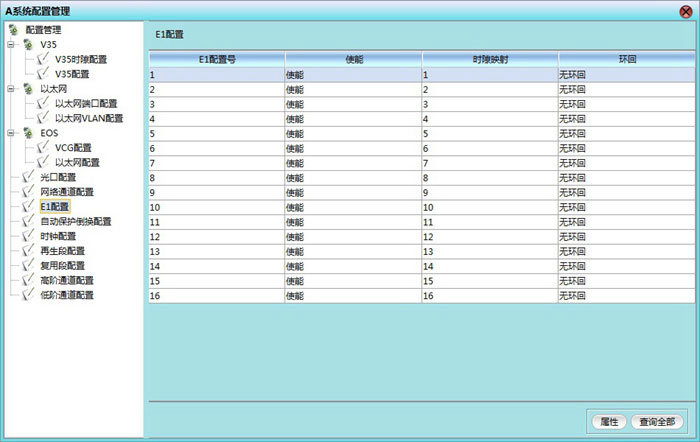The image size is (700, 442).
Task: Click the 时隙映射 column header
Action: 489,60
